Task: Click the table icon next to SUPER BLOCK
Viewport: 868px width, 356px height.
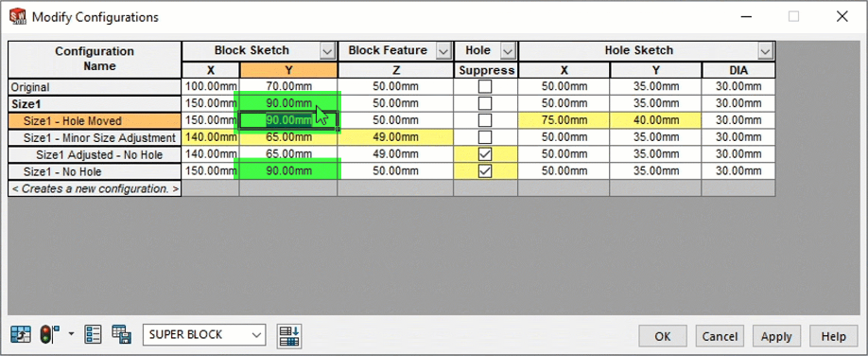Action: click(289, 337)
